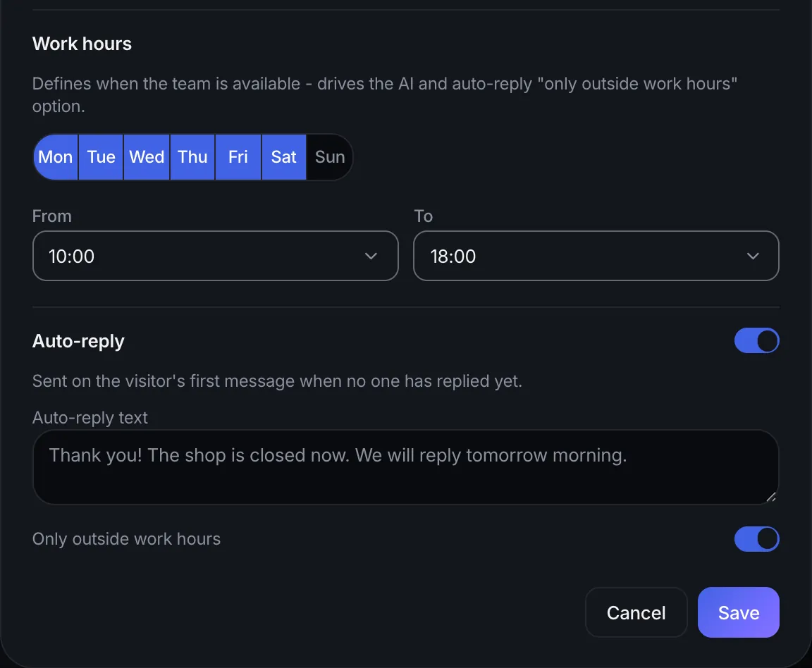Click the "To" field label
812x668 pixels.
tap(423, 216)
